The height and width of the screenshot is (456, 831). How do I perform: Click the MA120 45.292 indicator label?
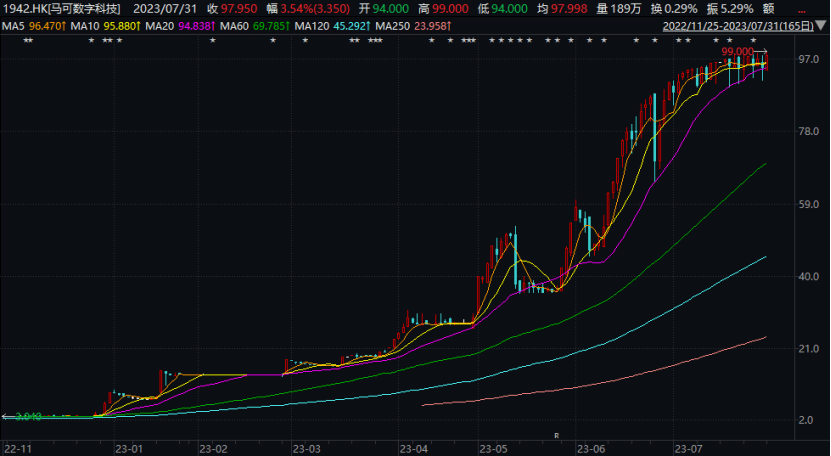point(332,26)
